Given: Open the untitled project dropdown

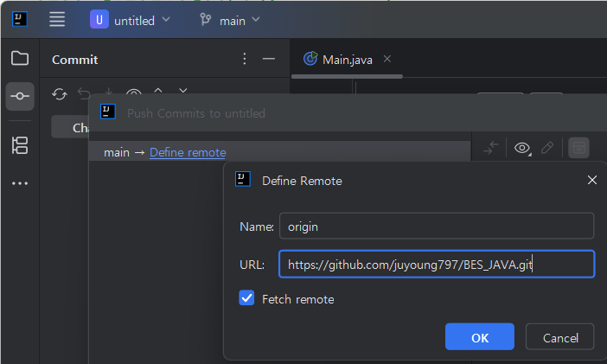Looking at the screenshot, I should click(130, 20).
